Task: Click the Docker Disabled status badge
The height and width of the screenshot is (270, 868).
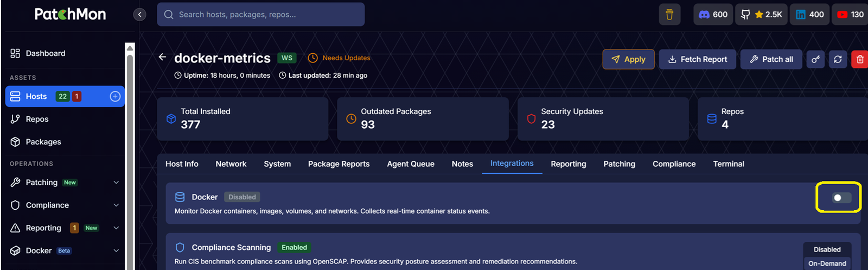Action: click(x=242, y=197)
